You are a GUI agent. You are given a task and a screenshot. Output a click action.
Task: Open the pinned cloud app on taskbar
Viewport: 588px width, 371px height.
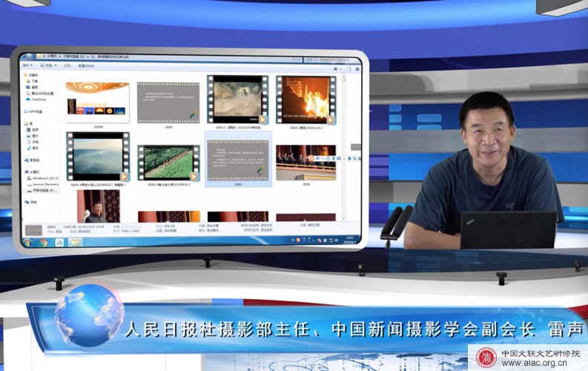coord(59,243)
